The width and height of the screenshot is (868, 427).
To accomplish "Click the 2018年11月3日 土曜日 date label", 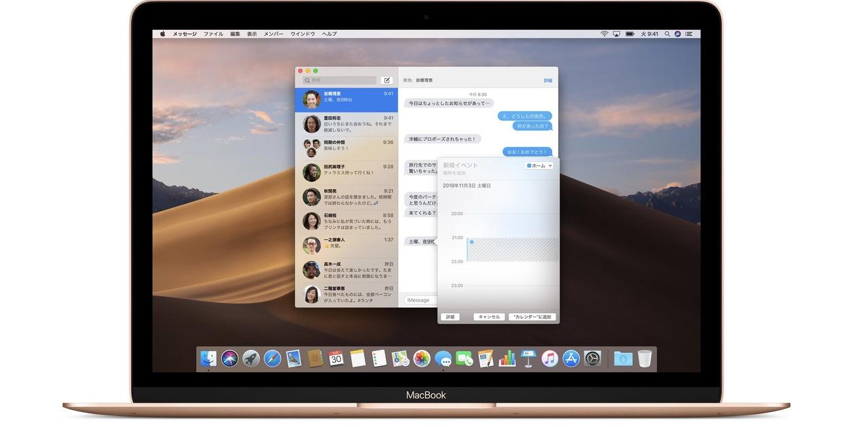I will coord(467,186).
